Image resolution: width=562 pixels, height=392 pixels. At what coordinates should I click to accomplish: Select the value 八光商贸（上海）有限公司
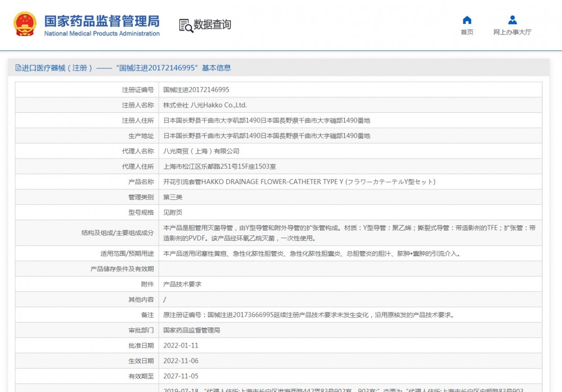(201, 152)
